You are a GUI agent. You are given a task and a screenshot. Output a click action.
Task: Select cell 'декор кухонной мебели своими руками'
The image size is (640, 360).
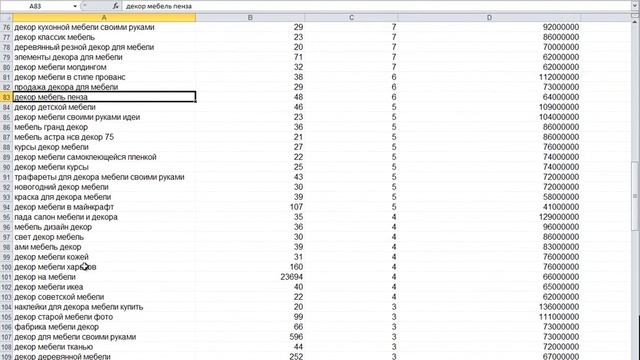coord(104,27)
